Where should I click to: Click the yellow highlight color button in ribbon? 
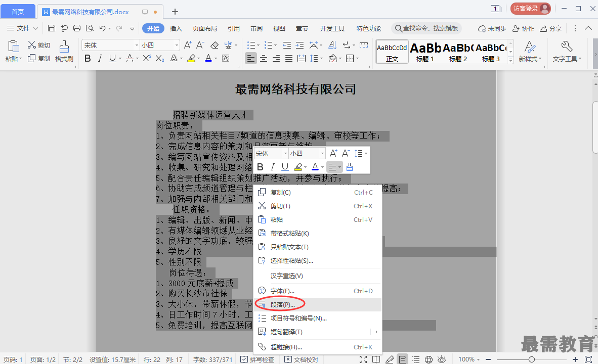[x=191, y=58]
